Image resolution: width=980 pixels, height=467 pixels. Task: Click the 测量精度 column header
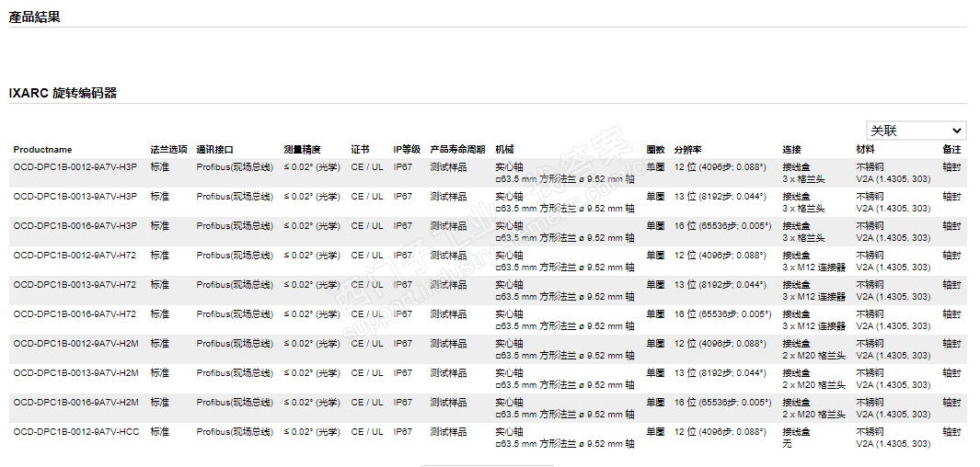(x=303, y=150)
